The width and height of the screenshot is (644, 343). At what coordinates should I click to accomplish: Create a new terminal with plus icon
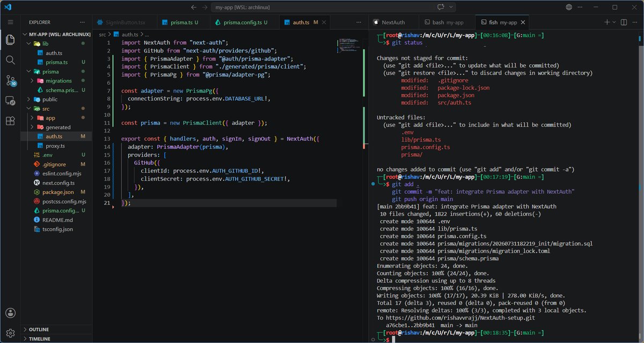(607, 22)
